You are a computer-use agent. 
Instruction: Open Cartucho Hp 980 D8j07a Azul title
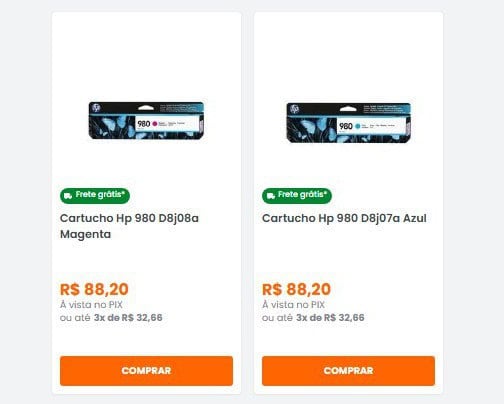[x=344, y=218]
